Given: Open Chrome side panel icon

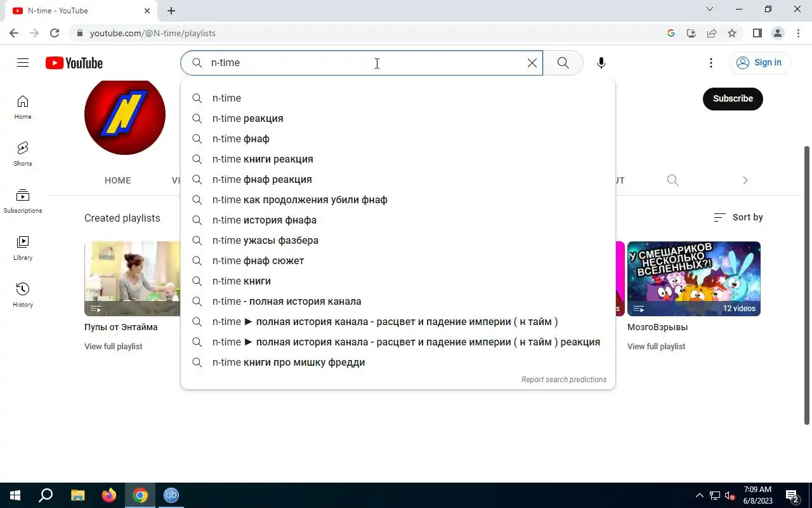Looking at the screenshot, I should [x=757, y=33].
